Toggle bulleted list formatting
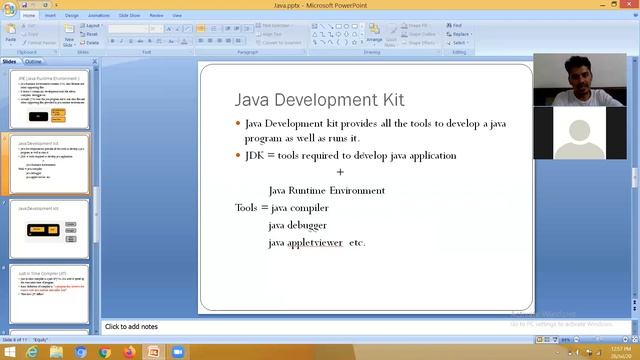640x360 pixels. [x=201, y=29]
